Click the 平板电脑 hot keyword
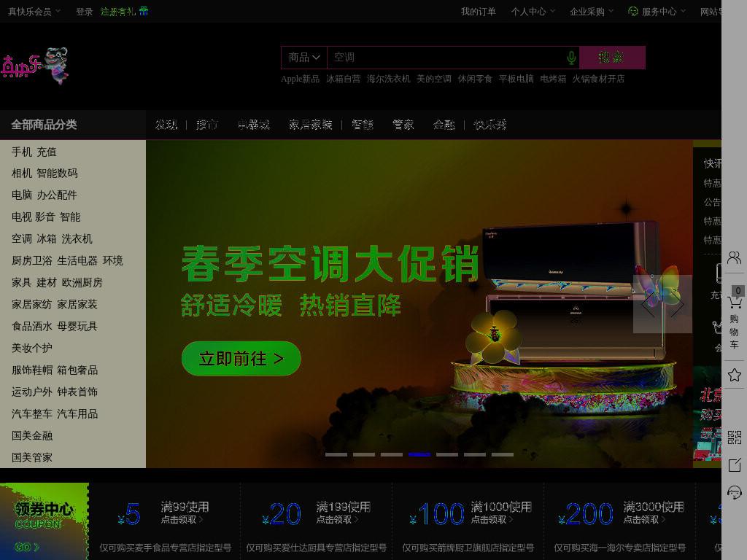Viewport: 747px width, 560px height. click(516, 79)
